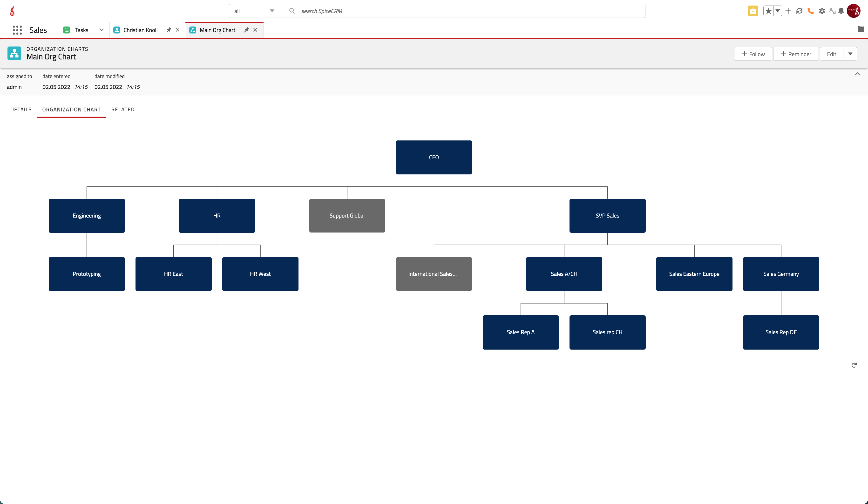Click the favorites star icon
Viewport: 868px width, 504px height.
coord(768,11)
